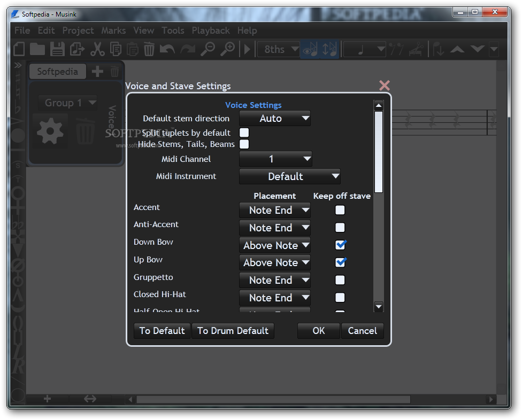Image resolution: width=522 pixels, height=420 pixels.
Task: Click the New document toolbar icon
Action: point(19,49)
